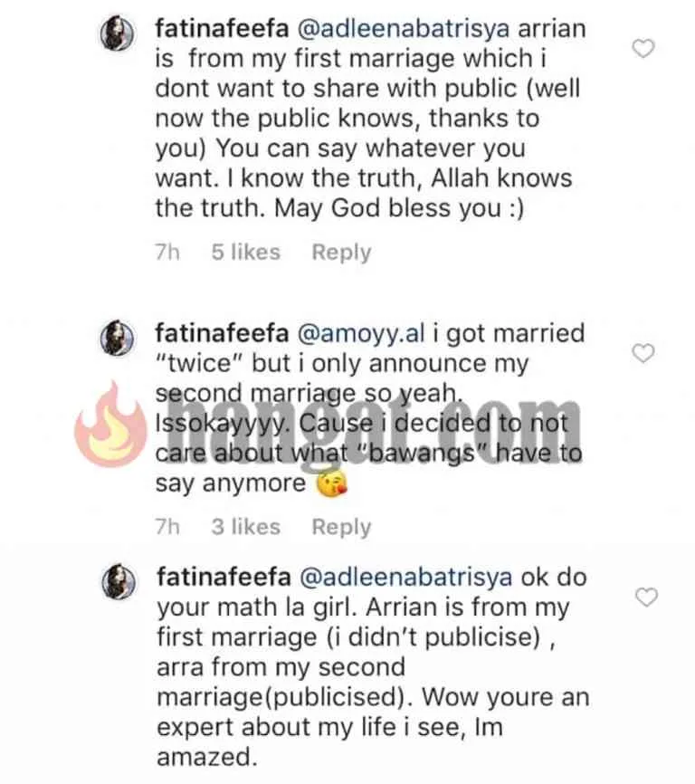Viewport: 695px width, 784px height.
Task: View the "5 likes" list
Action: pos(246,253)
